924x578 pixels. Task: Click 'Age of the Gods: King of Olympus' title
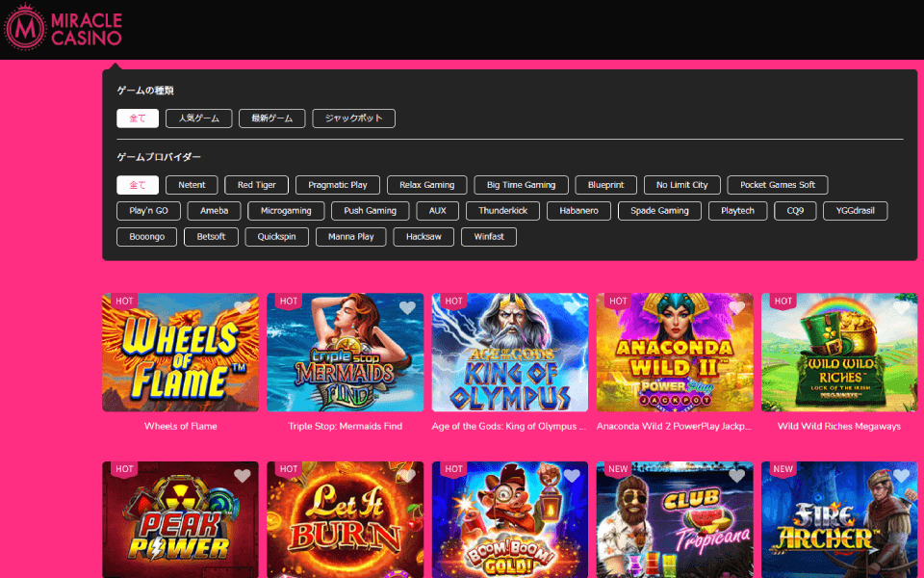[x=509, y=426]
